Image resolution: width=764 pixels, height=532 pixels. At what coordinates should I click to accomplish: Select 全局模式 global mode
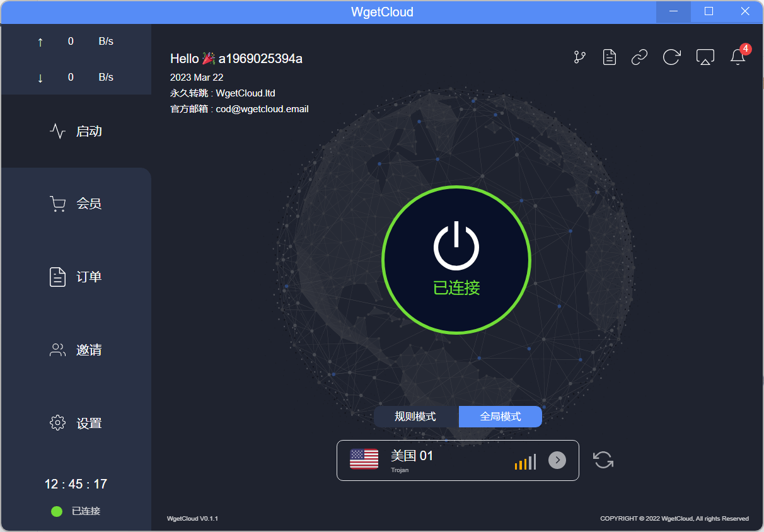coord(501,417)
